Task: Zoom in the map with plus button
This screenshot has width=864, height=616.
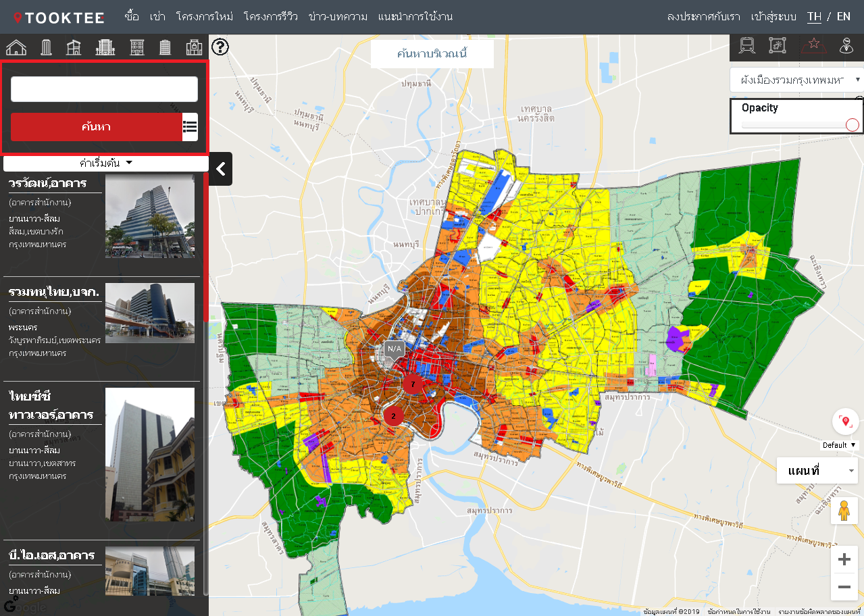Action: [844, 559]
